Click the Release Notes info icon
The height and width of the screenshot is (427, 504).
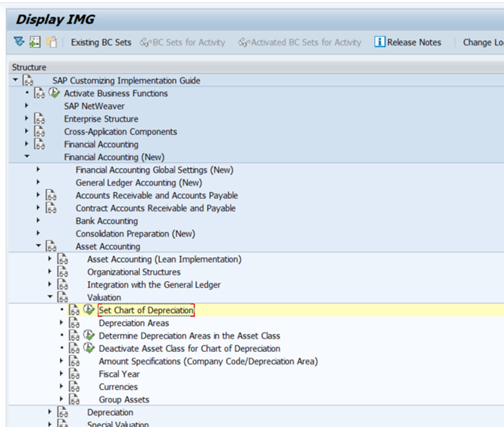380,42
